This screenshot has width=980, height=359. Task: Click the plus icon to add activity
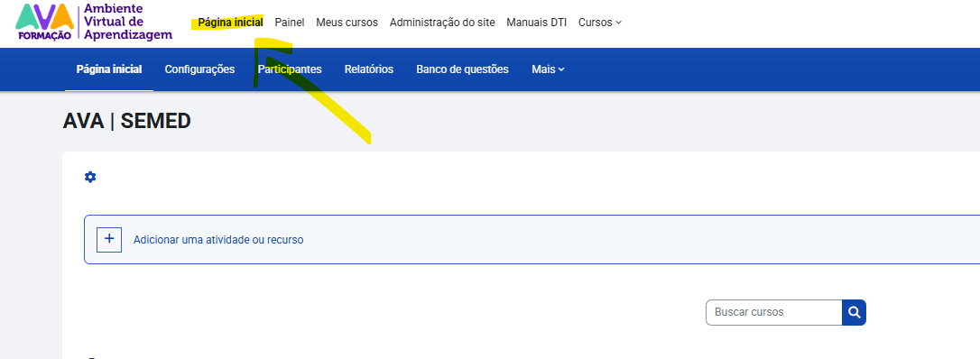[x=109, y=239]
